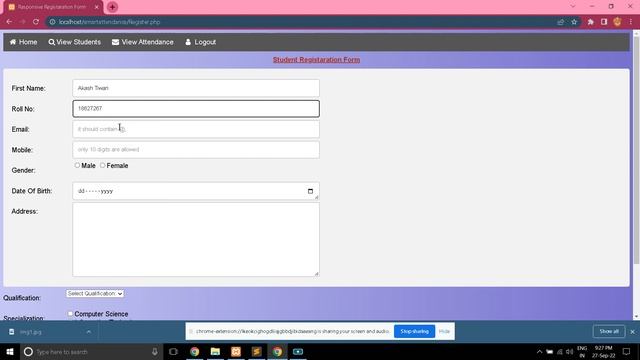Open File Explorer from the taskbar
Screen dimensions: 640x360
(215, 351)
